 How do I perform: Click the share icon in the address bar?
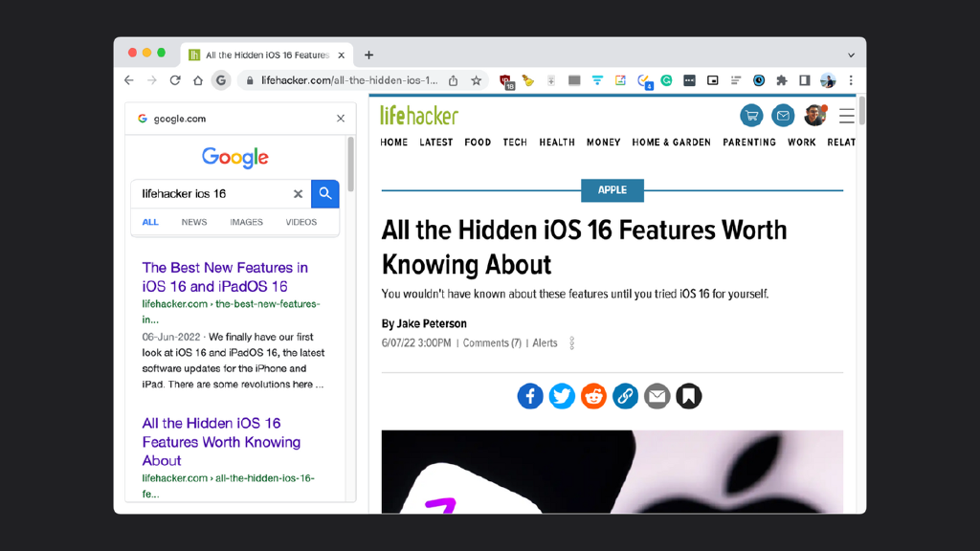point(453,80)
